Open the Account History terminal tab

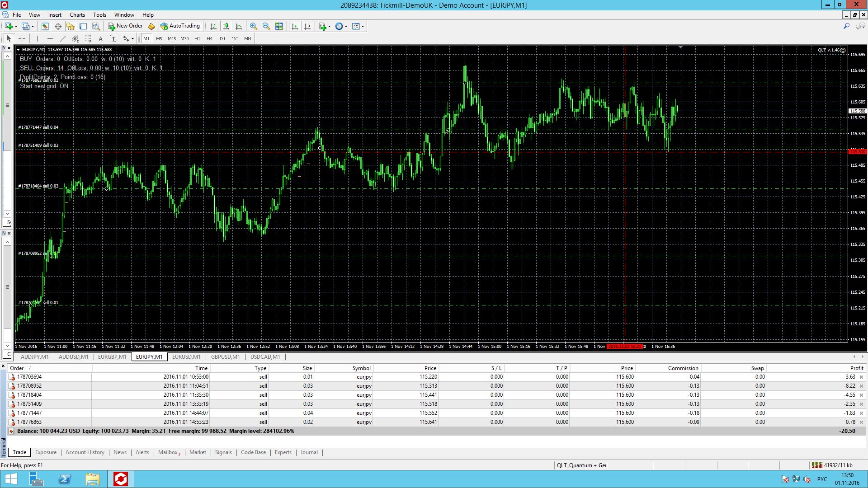point(85,452)
